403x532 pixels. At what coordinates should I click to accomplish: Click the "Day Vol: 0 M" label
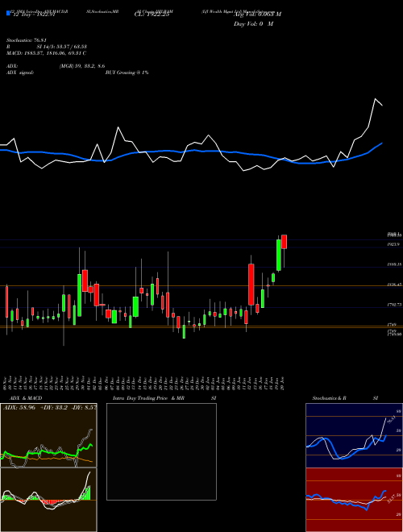(253, 24)
